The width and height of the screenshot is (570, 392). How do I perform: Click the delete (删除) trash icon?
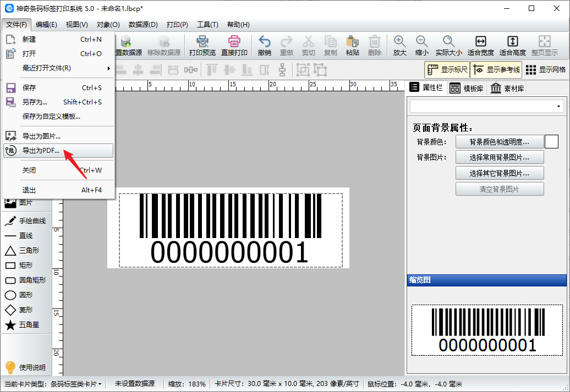(375, 46)
